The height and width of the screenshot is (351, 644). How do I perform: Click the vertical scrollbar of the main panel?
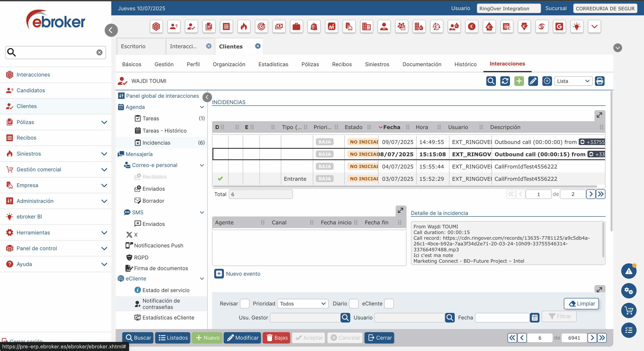tap(612, 161)
